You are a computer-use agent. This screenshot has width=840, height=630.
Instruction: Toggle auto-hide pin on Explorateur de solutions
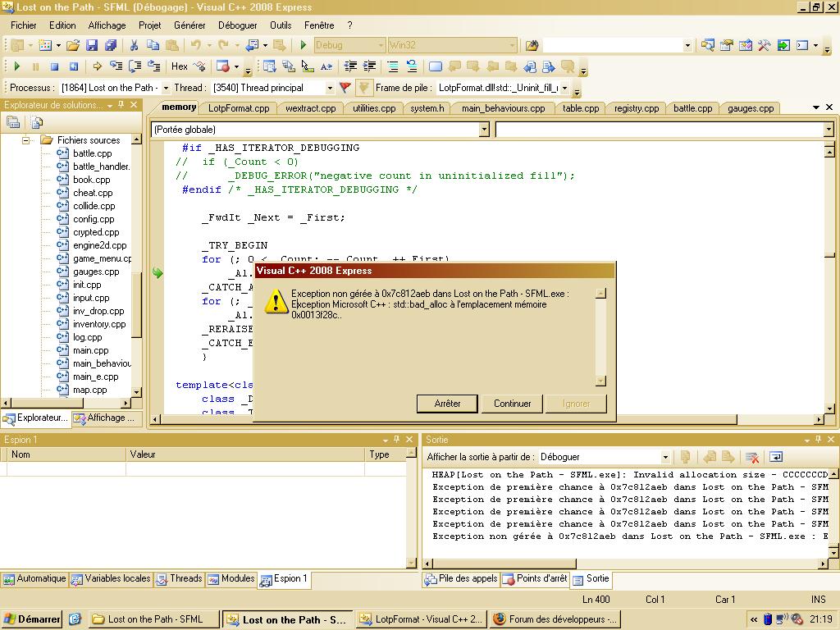pos(121,104)
